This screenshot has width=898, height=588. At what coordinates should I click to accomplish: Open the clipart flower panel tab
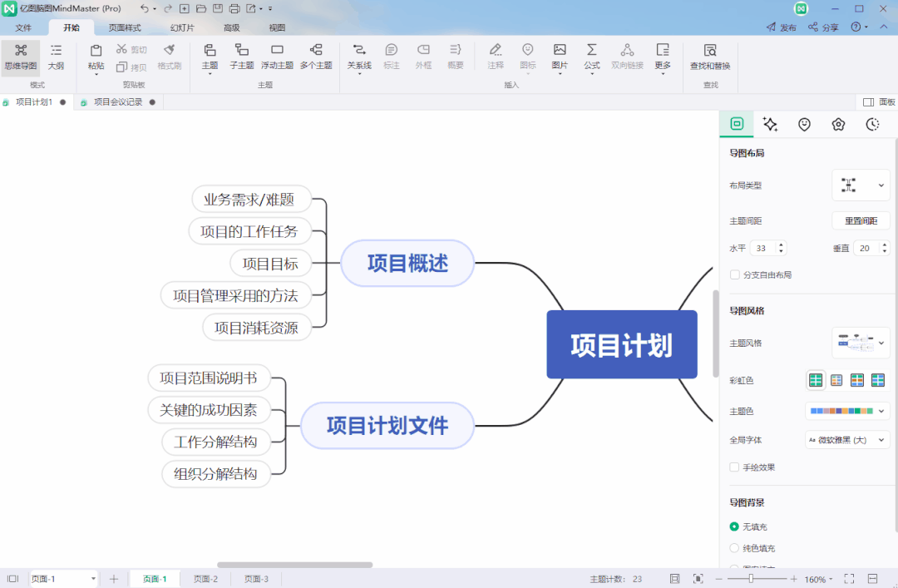coord(838,124)
